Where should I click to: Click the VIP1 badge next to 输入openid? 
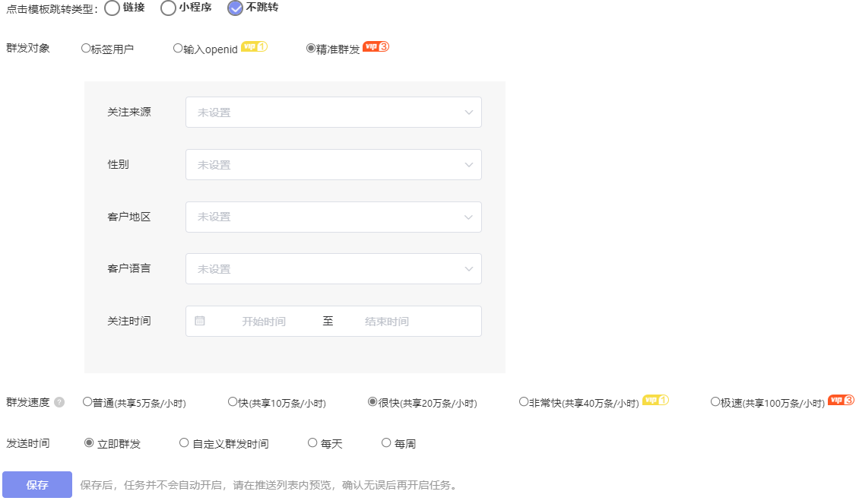[252, 48]
